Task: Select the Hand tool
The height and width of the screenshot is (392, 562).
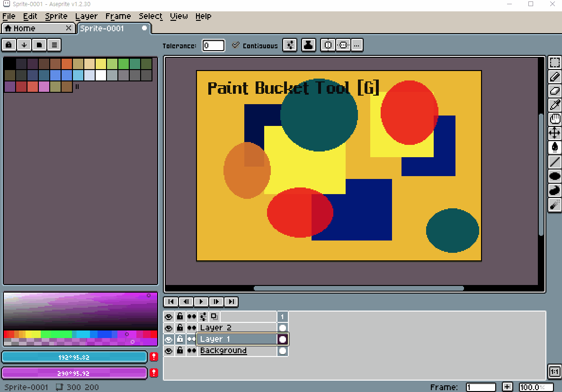Action: point(554,119)
